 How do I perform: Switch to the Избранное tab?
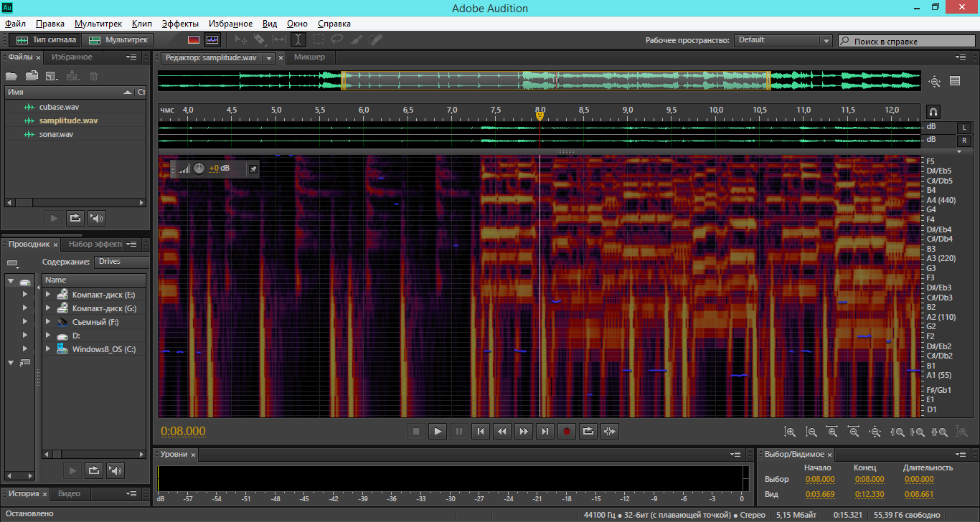point(72,57)
